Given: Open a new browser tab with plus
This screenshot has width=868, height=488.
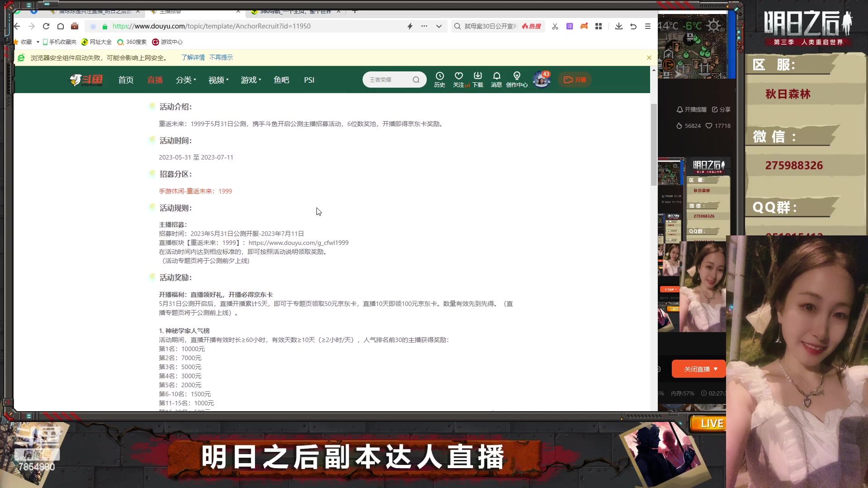Looking at the screenshot, I should click(x=355, y=11).
